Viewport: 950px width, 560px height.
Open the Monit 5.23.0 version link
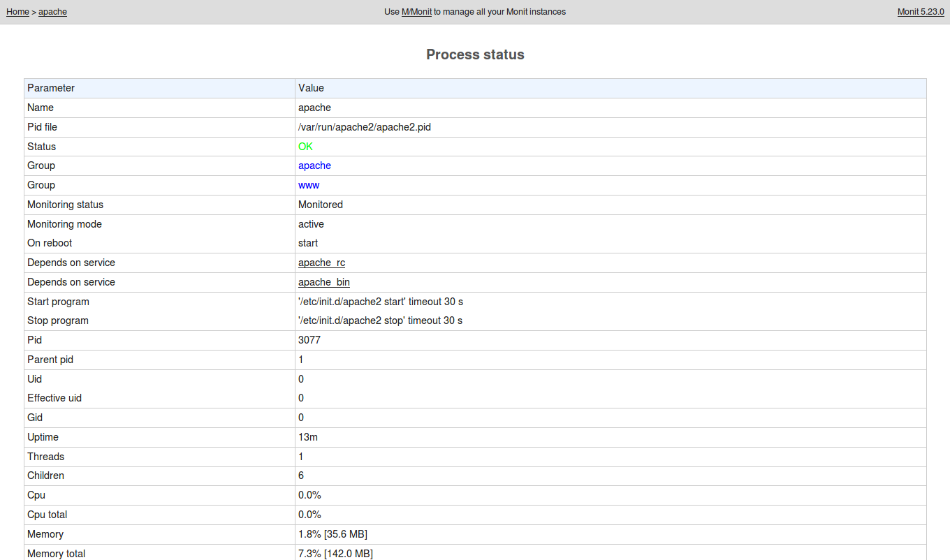click(x=921, y=12)
